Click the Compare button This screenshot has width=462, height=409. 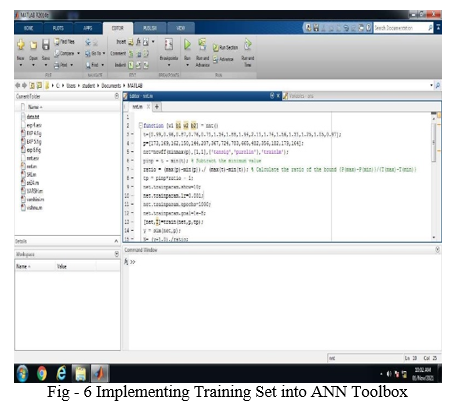click(x=64, y=53)
